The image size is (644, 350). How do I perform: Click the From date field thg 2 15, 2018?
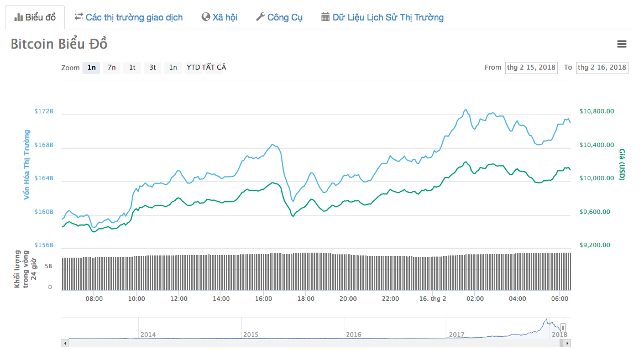(x=531, y=67)
